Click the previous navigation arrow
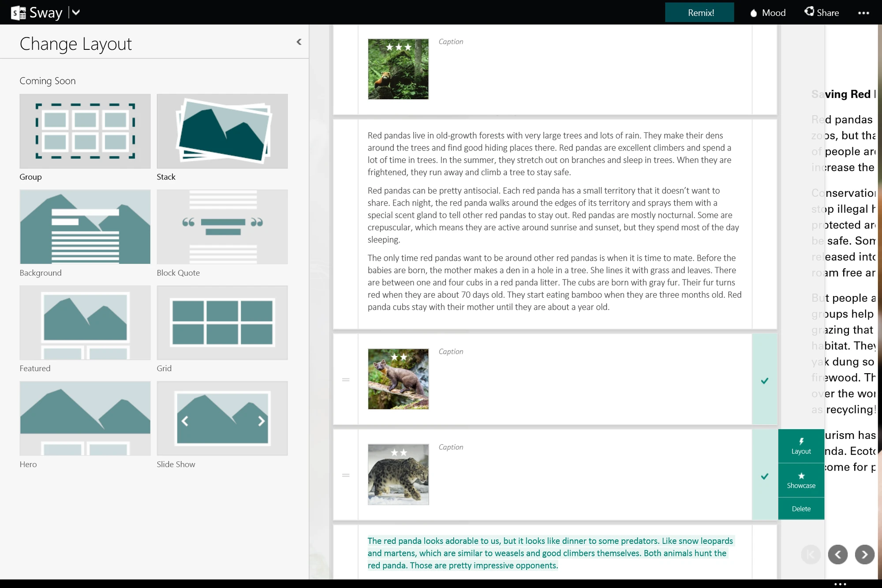 [837, 554]
